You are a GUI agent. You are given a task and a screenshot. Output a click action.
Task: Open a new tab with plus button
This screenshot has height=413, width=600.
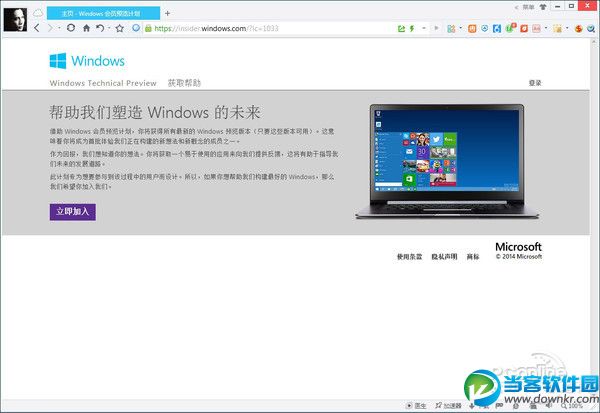point(167,13)
